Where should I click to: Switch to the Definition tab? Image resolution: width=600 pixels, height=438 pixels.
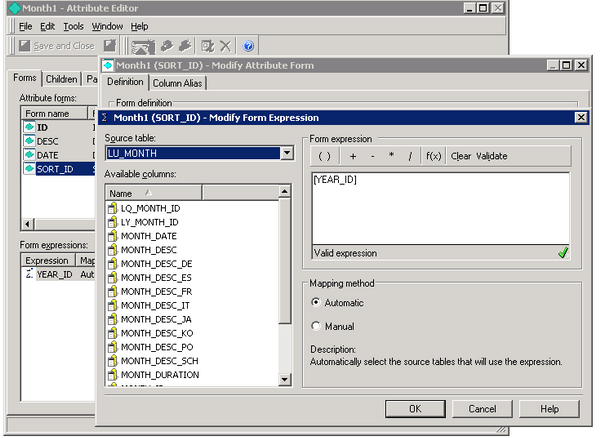[125, 82]
